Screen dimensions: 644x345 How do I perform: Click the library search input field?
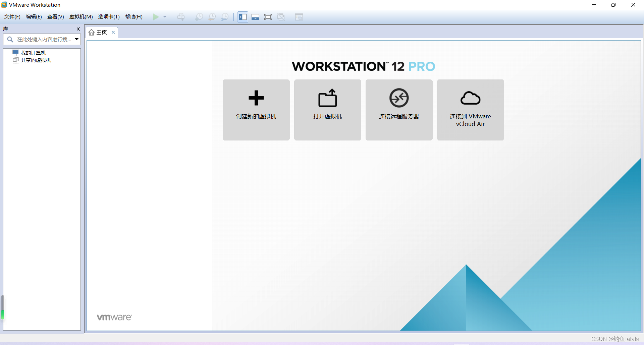point(42,40)
